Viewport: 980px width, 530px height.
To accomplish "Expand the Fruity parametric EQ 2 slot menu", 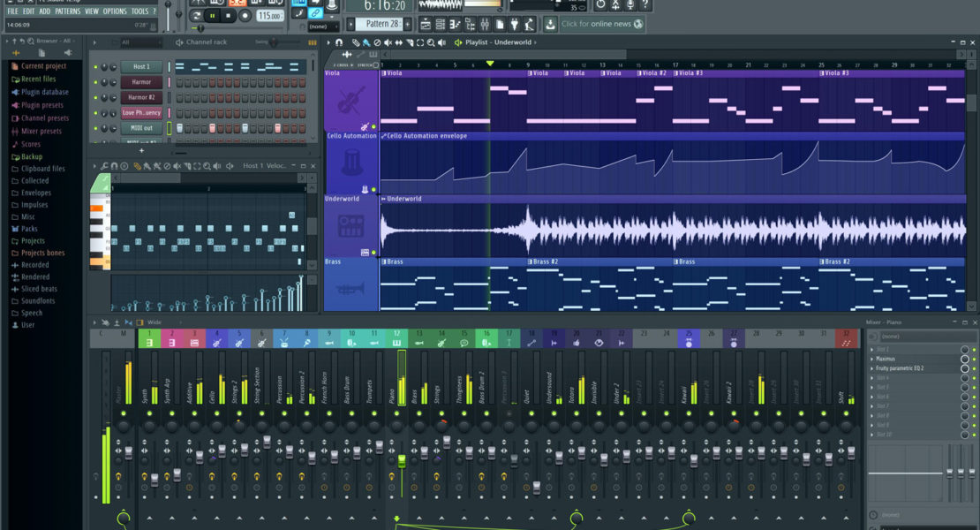I will click(872, 367).
